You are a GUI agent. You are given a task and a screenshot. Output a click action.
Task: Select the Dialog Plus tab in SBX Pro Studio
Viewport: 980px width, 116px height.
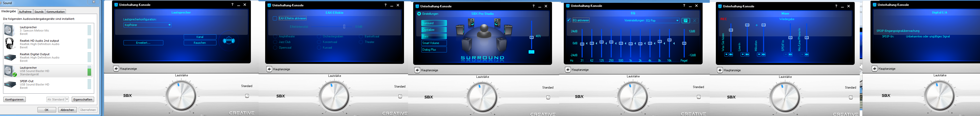(434, 50)
